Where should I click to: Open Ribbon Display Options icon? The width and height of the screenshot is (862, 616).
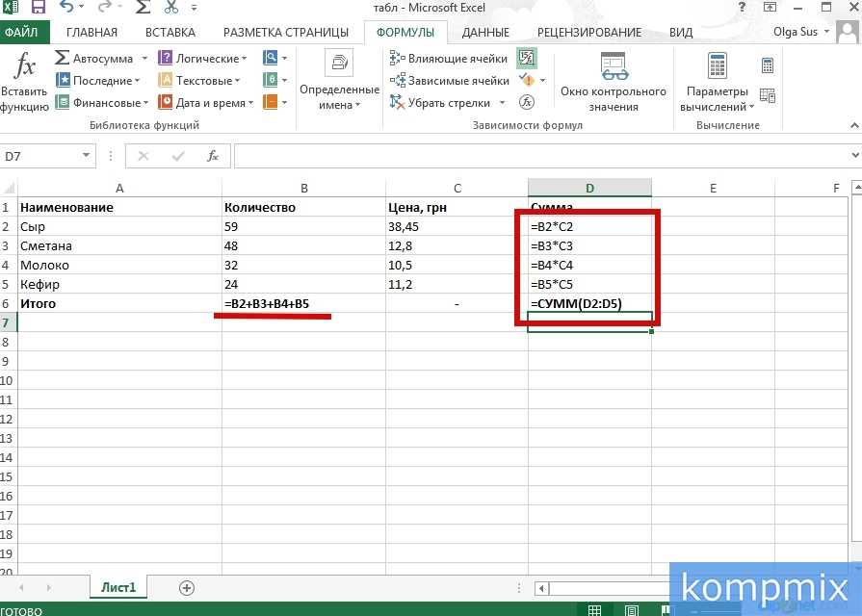tap(771, 7)
